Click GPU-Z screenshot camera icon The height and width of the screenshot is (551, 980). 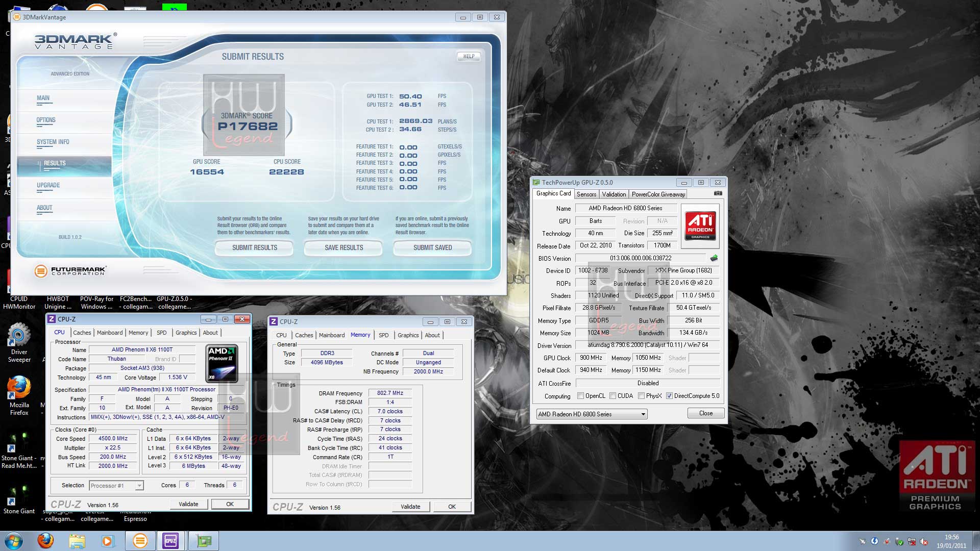718,193
